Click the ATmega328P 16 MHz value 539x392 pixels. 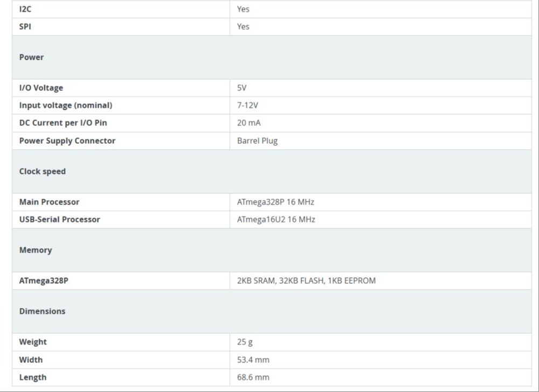275,202
